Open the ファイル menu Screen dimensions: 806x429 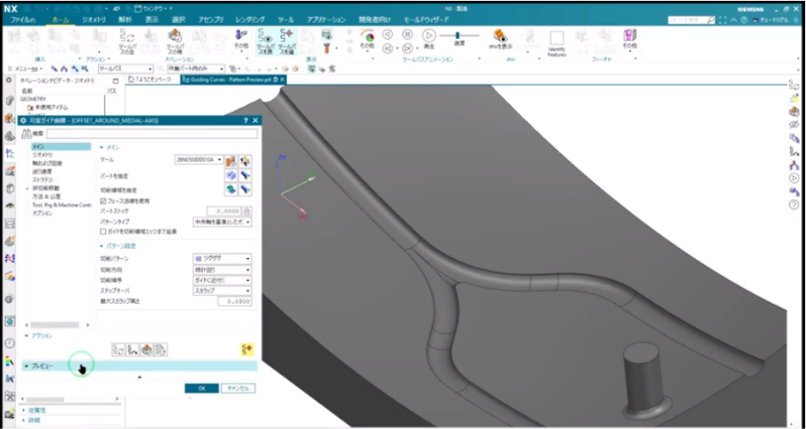pos(22,18)
